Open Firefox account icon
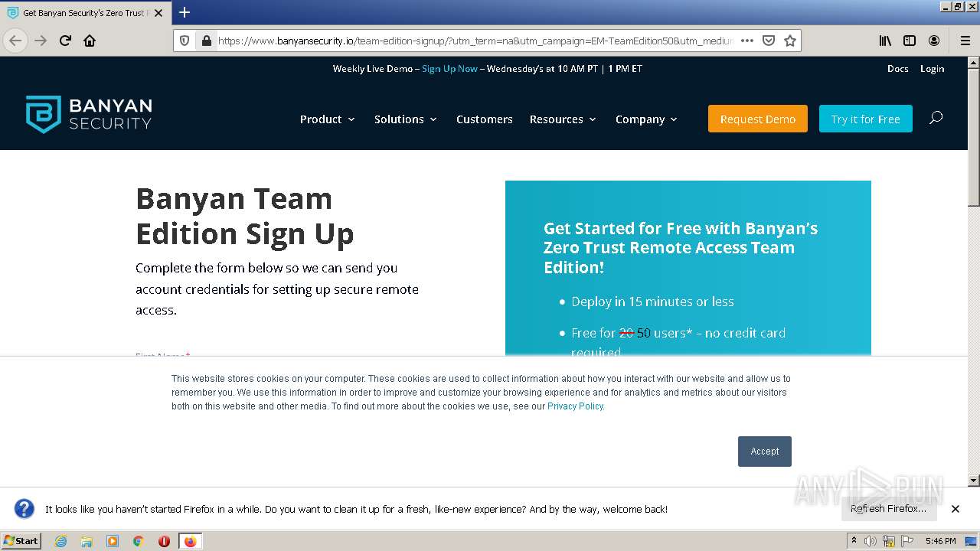 [x=934, y=41]
